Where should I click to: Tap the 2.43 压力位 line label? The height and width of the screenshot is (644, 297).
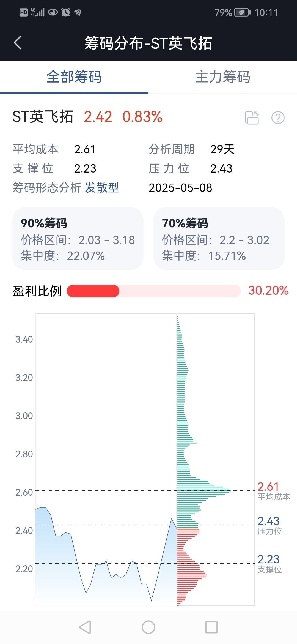click(269, 525)
